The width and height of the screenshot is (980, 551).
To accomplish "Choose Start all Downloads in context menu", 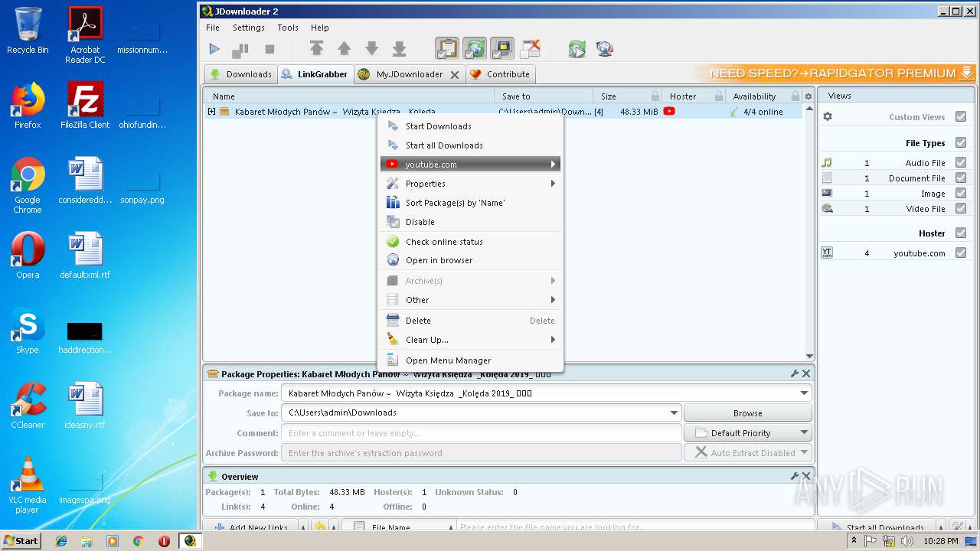I will tap(470, 145).
